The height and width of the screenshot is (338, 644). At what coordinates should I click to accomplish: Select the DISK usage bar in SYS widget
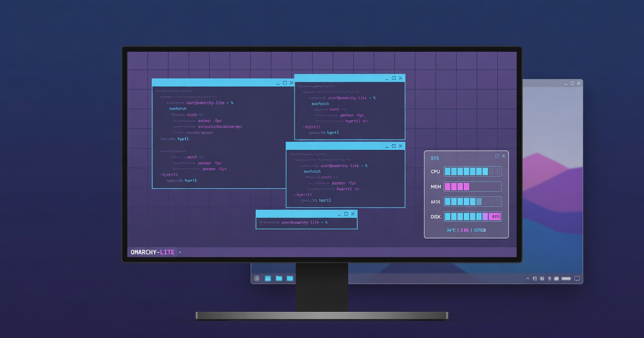(473, 217)
